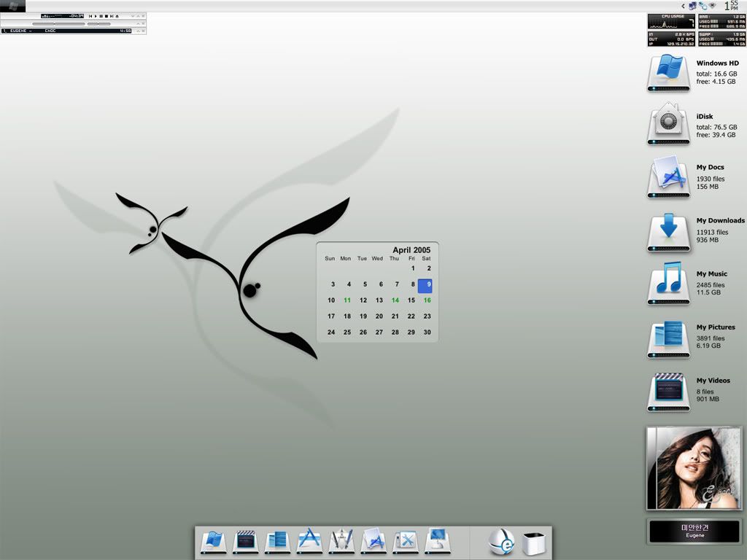Open the My Pictures folder icon

pyautogui.click(x=668, y=339)
